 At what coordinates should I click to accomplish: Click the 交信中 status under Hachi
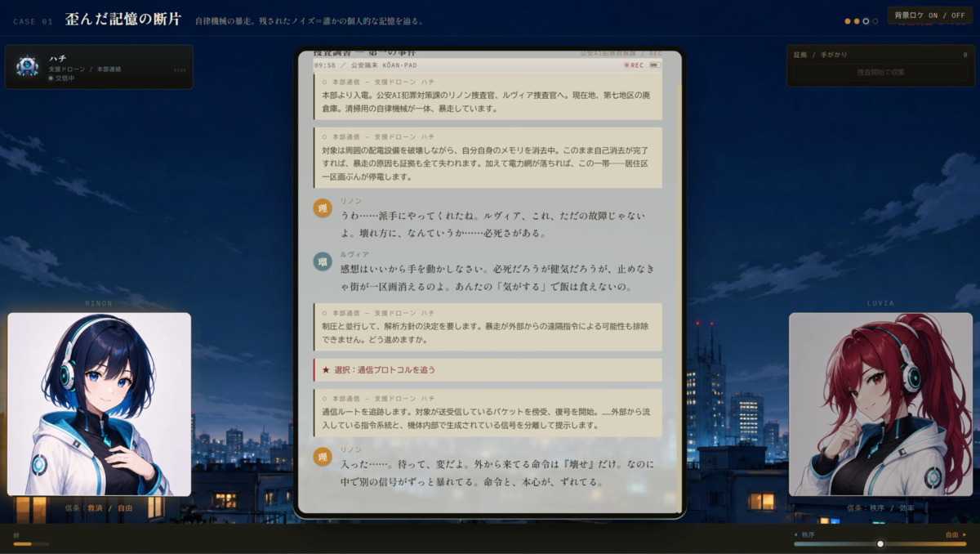coord(61,78)
